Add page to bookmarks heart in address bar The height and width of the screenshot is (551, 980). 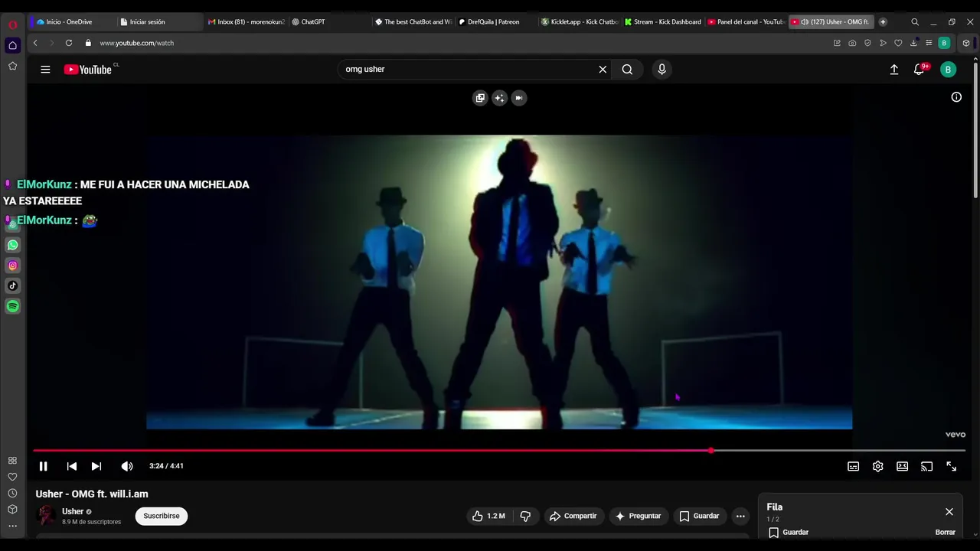898,43
